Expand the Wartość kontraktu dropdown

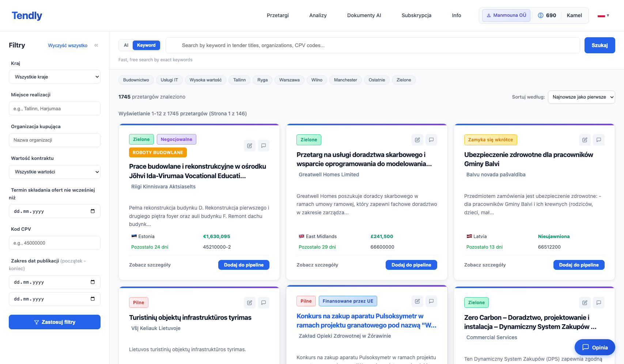(x=54, y=172)
